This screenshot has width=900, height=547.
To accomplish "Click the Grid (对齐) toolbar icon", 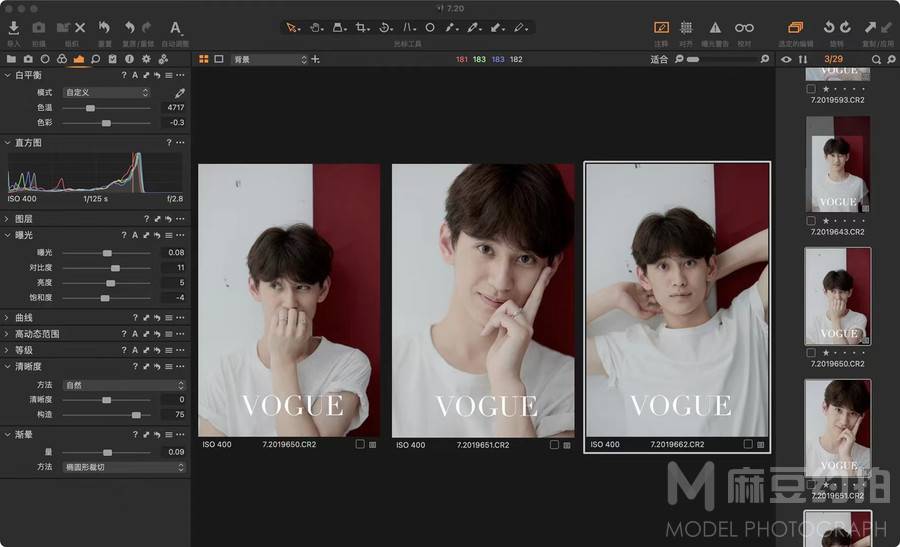I will [x=686, y=28].
